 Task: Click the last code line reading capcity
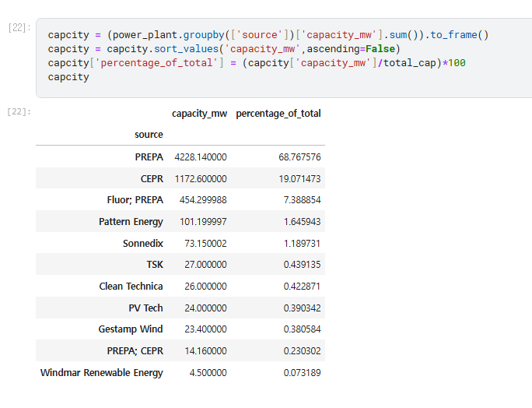click(x=68, y=77)
